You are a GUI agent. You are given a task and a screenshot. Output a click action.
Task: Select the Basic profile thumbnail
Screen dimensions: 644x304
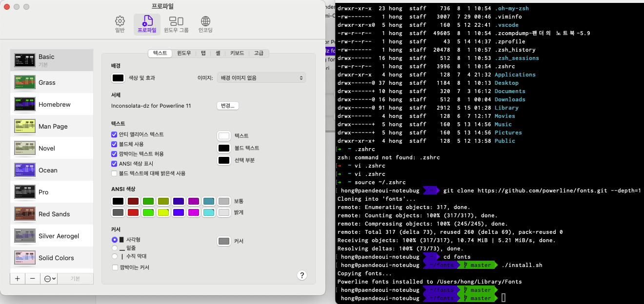[x=24, y=60]
